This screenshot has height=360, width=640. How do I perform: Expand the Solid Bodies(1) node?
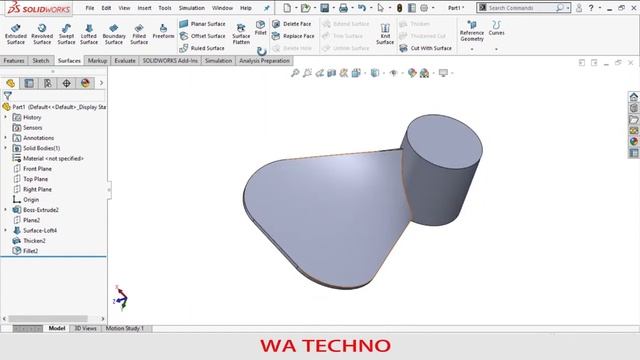(6, 148)
